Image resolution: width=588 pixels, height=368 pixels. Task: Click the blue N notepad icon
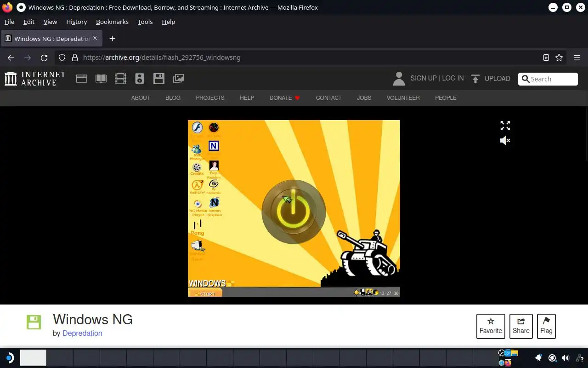coord(214,146)
